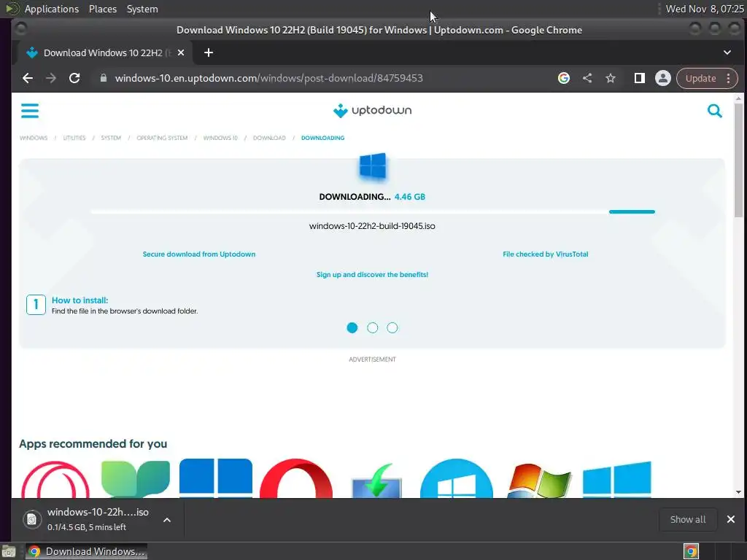Click the Google icon in address bar
747x560 pixels.
(x=564, y=78)
